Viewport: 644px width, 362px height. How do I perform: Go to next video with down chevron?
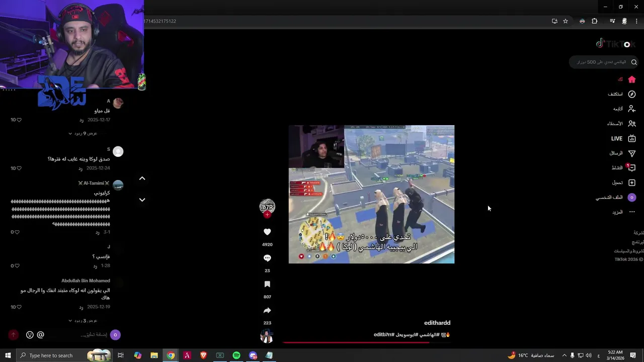[x=142, y=200]
